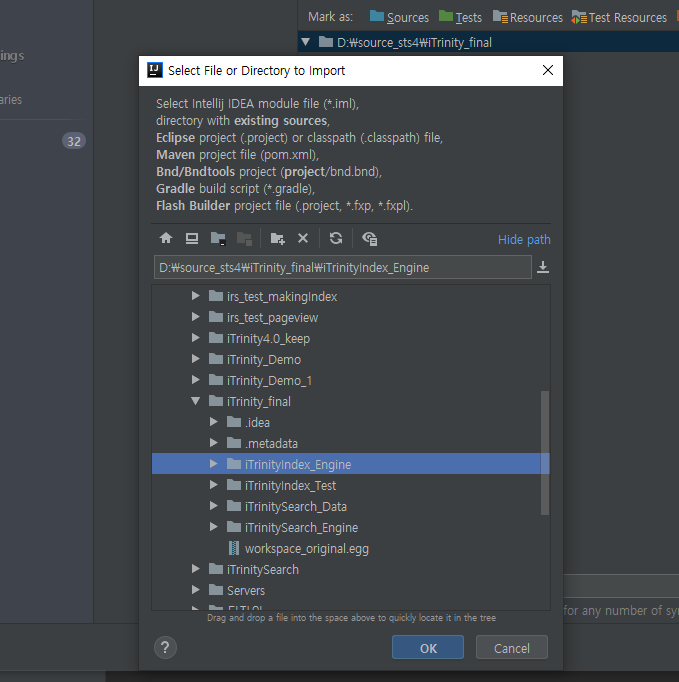The image size is (679, 682).
Task: Mark as Tests in background window
Action: [461, 17]
